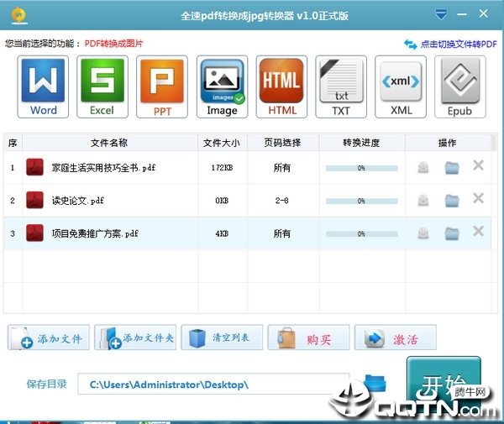Click the 序 column header
Image resolution: width=504 pixels, height=424 pixels.
click(13, 143)
